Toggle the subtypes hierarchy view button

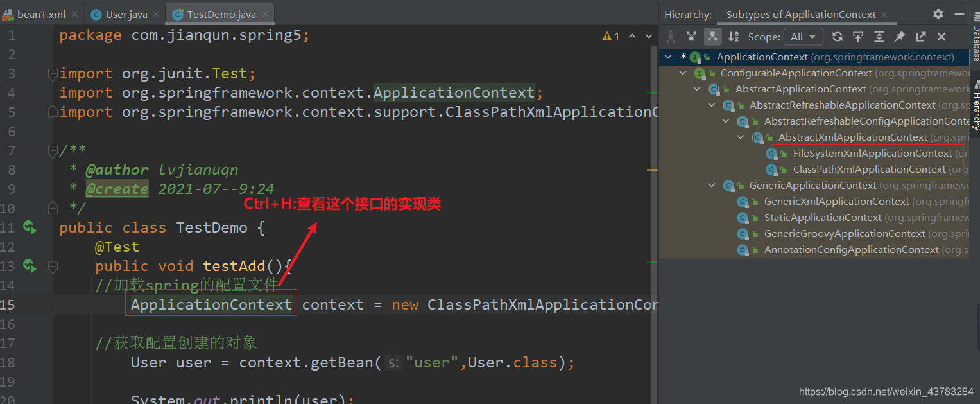click(712, 37)
